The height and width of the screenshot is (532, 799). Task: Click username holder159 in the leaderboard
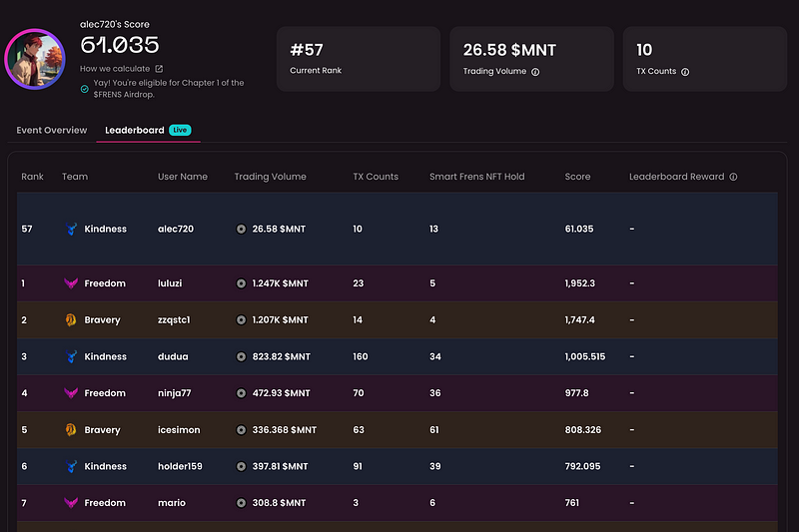point(180,466)
